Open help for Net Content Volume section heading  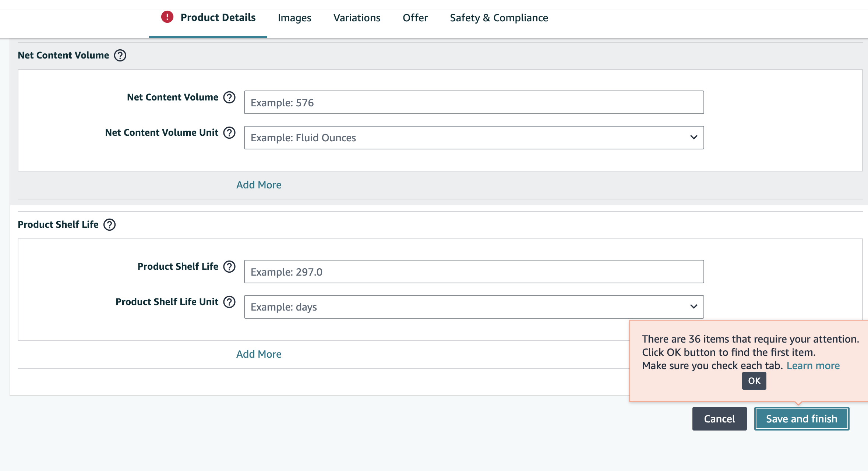click(x=120, y=55)
